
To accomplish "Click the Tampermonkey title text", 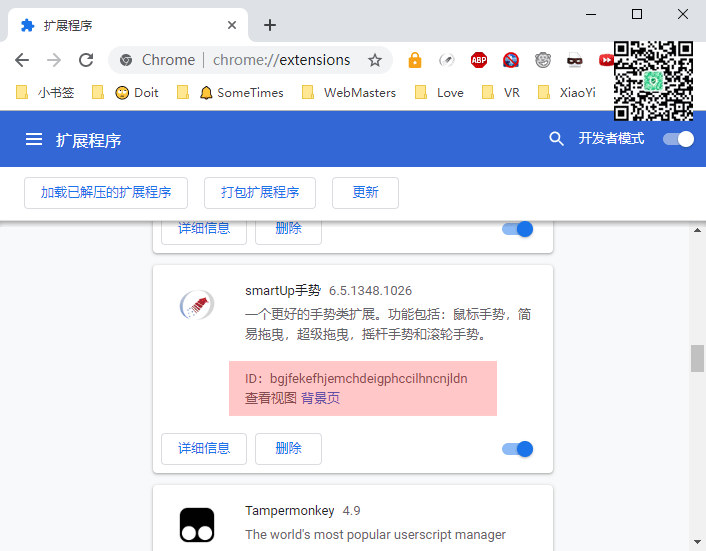I will coord(290,510).
